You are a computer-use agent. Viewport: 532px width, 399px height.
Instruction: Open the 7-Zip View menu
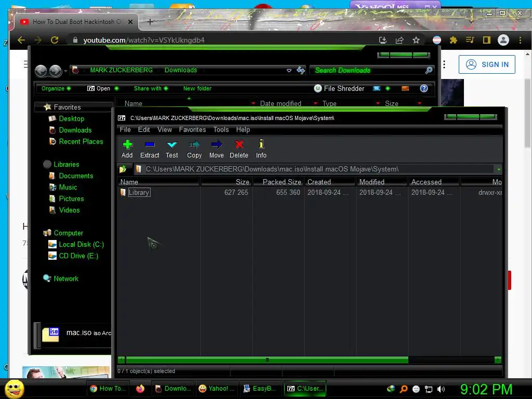click(x=165, y=129)
